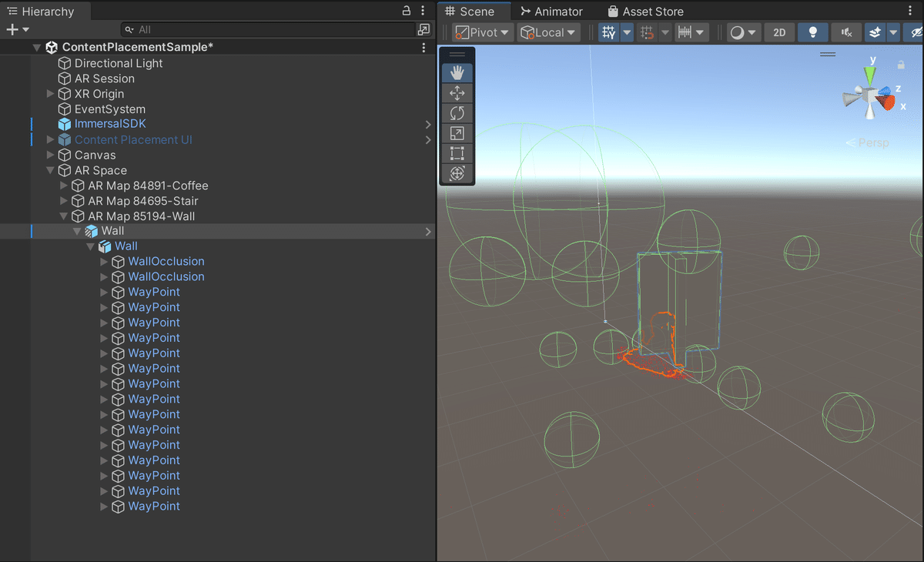Lock the Hierarchy panel with padlock icon
Viewport: 924px width, 562px height.
coord(407,11)
